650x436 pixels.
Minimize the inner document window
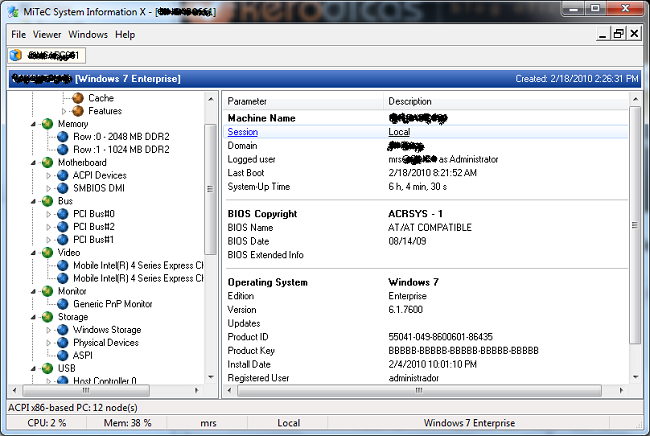tap(603, 34)
